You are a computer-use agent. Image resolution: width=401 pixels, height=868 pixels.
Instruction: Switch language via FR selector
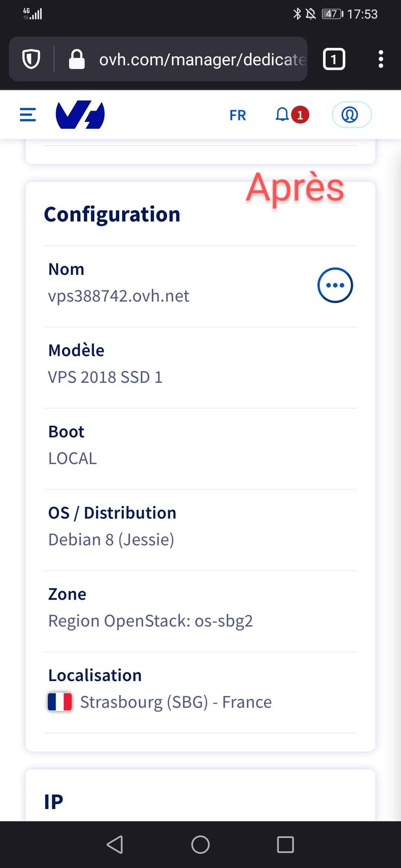pos(237,115)
